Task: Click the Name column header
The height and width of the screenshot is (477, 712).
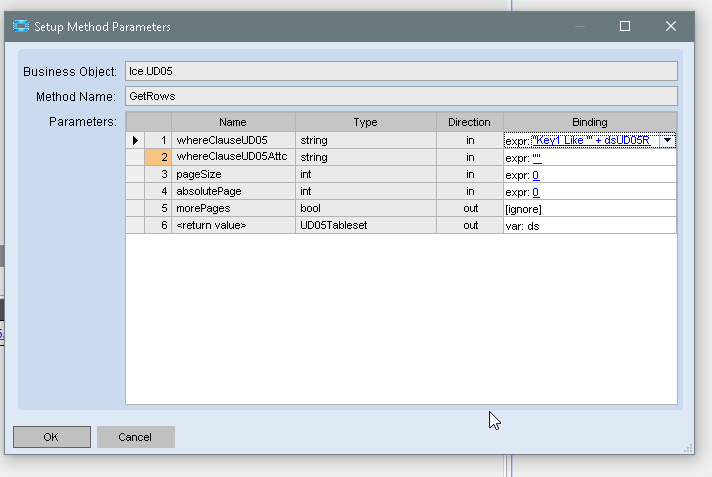Action: [x=233, y=122]
